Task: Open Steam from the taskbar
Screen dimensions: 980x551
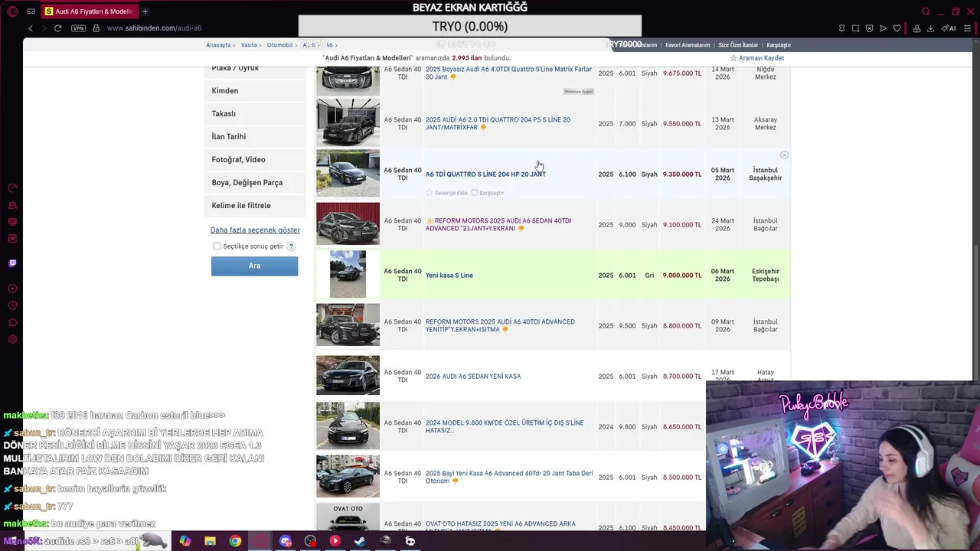Action: click(360, 541)
